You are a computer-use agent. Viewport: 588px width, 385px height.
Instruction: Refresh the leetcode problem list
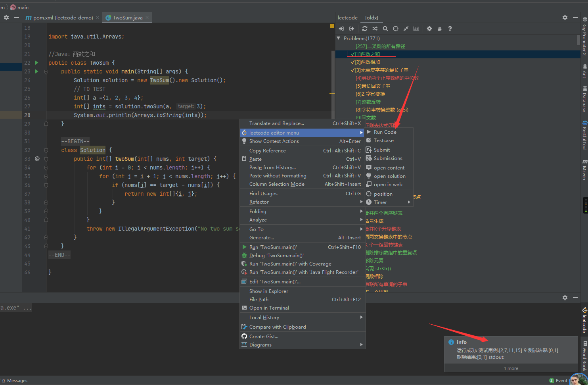tap(365, 29)
